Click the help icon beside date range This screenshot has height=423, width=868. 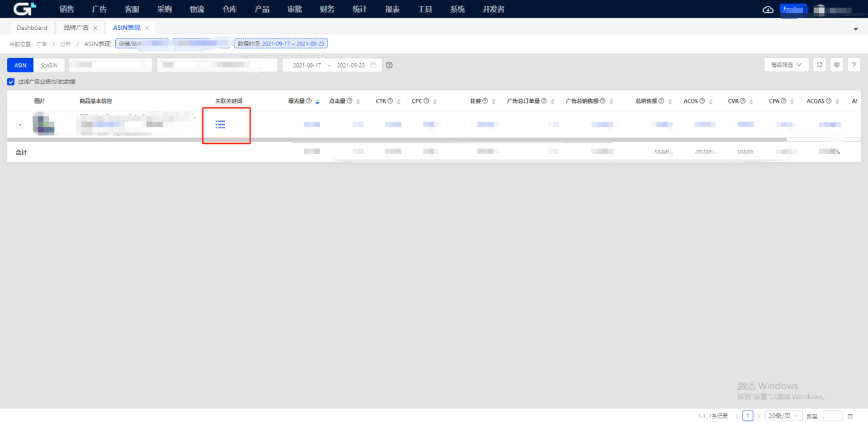tap(388, 64)
